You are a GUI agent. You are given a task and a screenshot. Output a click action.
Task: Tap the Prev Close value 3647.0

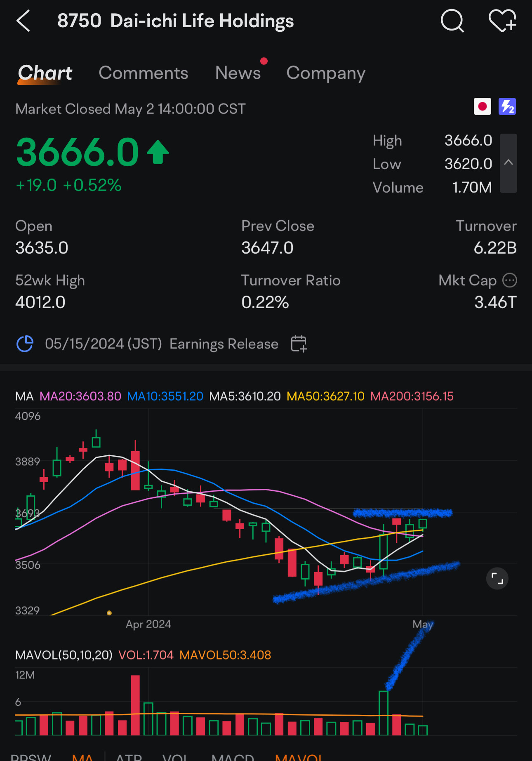click(267, 248)
